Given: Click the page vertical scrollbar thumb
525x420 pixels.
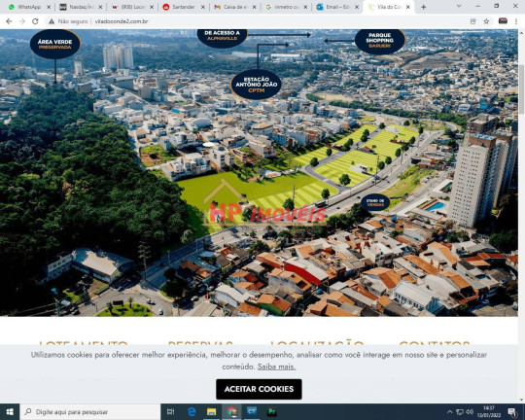Looking at the screenshot, I should [x=521, y=88].
